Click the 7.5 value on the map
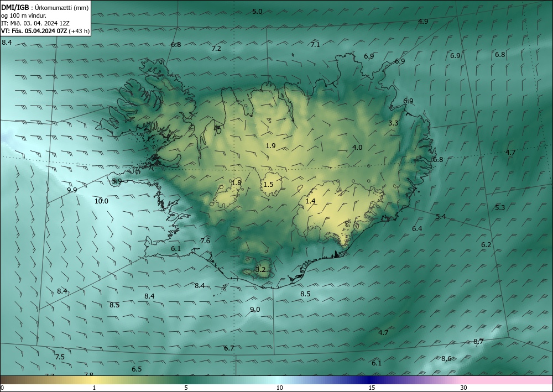 (60, 357)
